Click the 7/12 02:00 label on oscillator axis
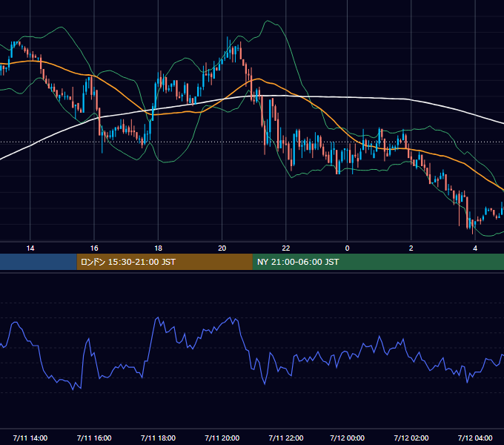The height and width of the screenshot is (445, 504). pos(411,438)
